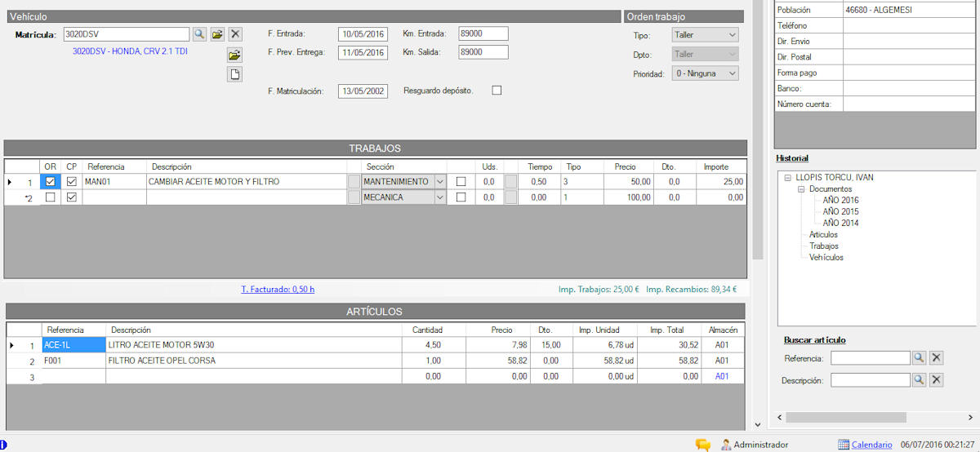Select CAMBIAR ACEITE MOTOR Y FILTRO cell

pos(246,181)
